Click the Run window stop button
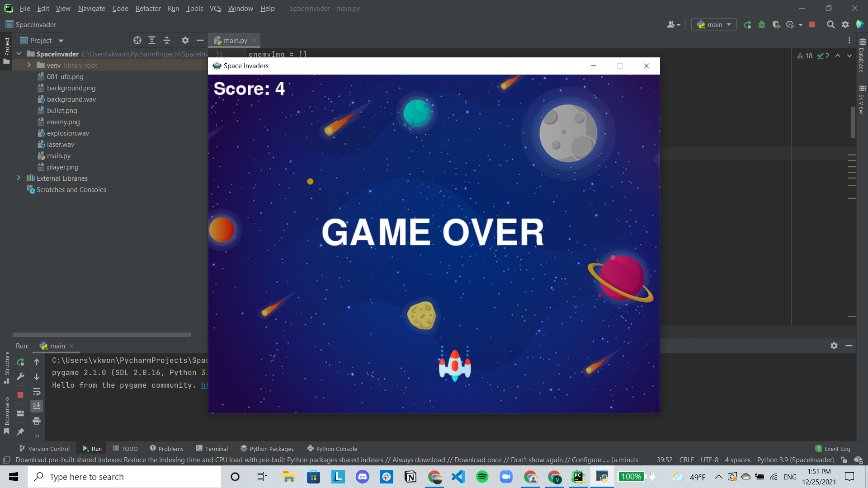This screenshot has height=488, width=868. (x=20, y=394)
